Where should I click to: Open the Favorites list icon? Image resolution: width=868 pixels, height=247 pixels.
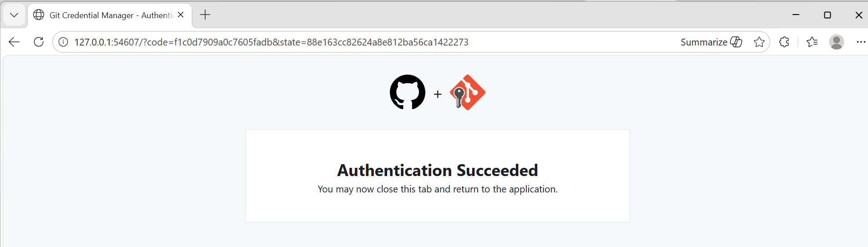(x=812, y=42)
